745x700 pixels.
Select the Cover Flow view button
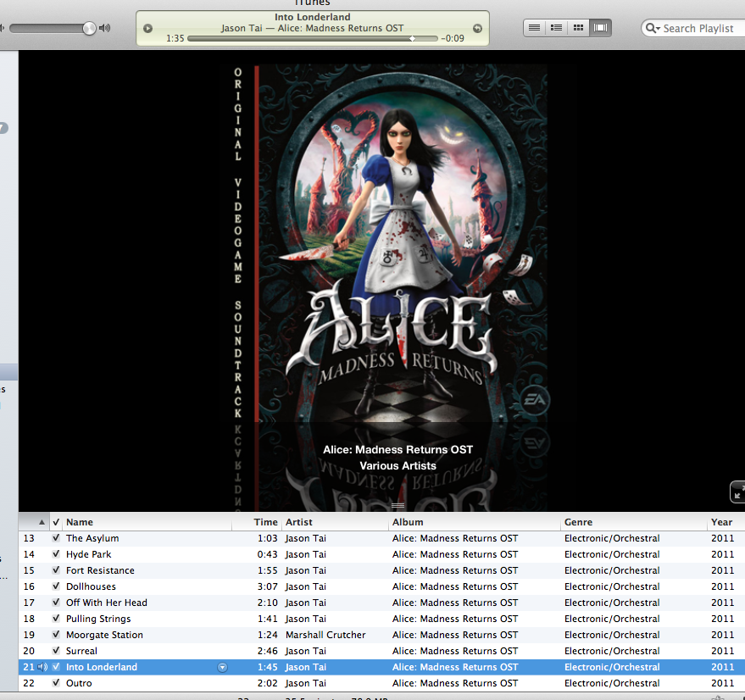click(601, 28)
